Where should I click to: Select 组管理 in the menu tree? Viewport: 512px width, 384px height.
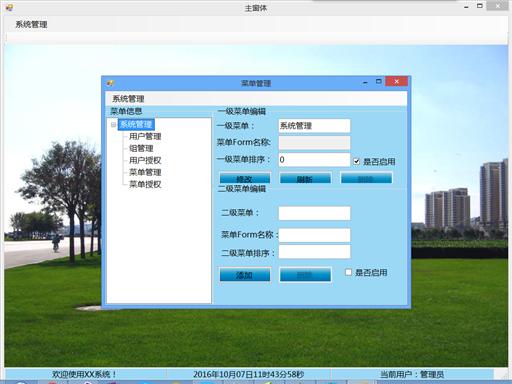click(141, 148)
